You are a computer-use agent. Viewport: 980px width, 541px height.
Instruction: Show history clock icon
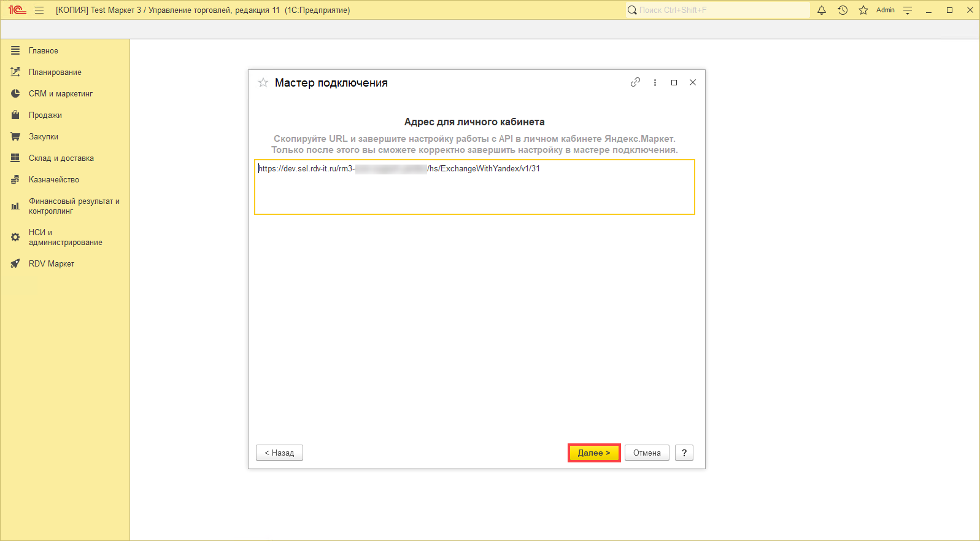point(843,10)
